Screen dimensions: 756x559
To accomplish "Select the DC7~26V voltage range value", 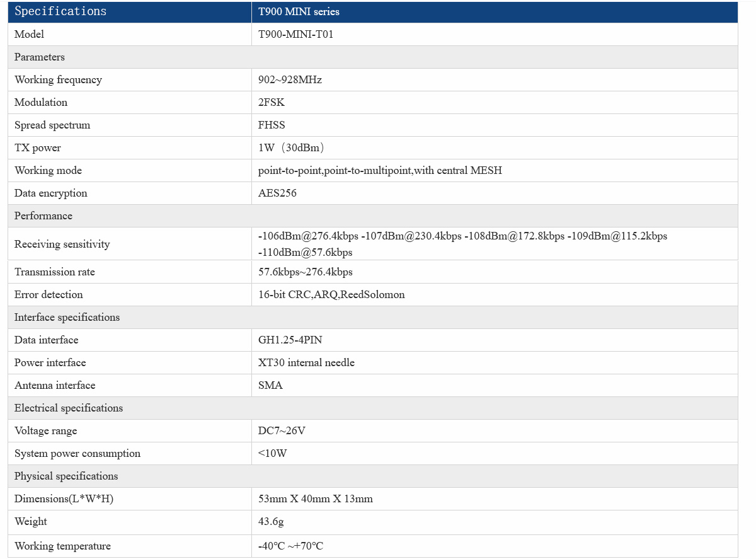I will tap(282, 431).
